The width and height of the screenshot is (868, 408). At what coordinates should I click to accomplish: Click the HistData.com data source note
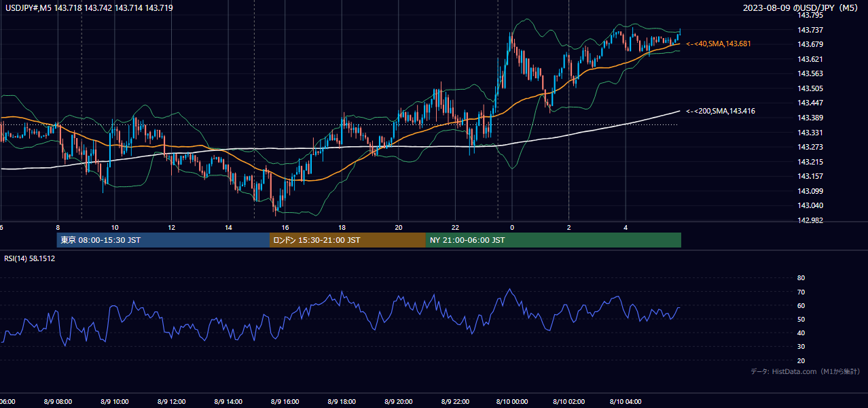coord(806,371)
